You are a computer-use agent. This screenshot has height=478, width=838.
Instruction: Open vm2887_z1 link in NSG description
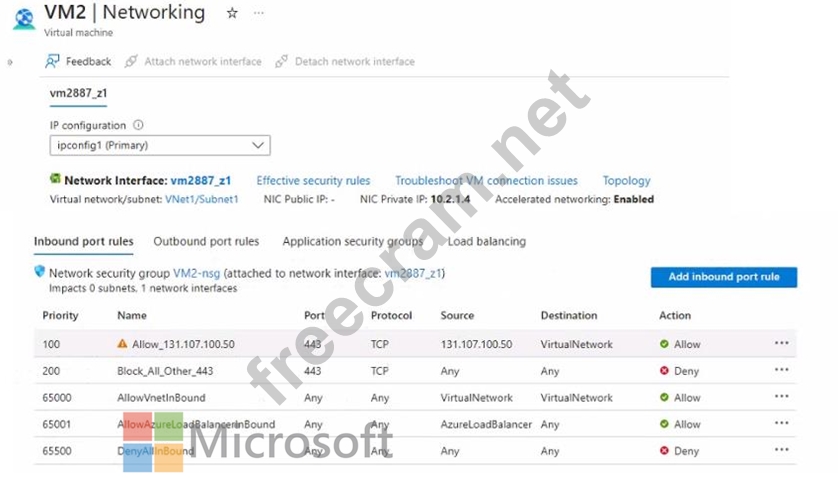413,273
